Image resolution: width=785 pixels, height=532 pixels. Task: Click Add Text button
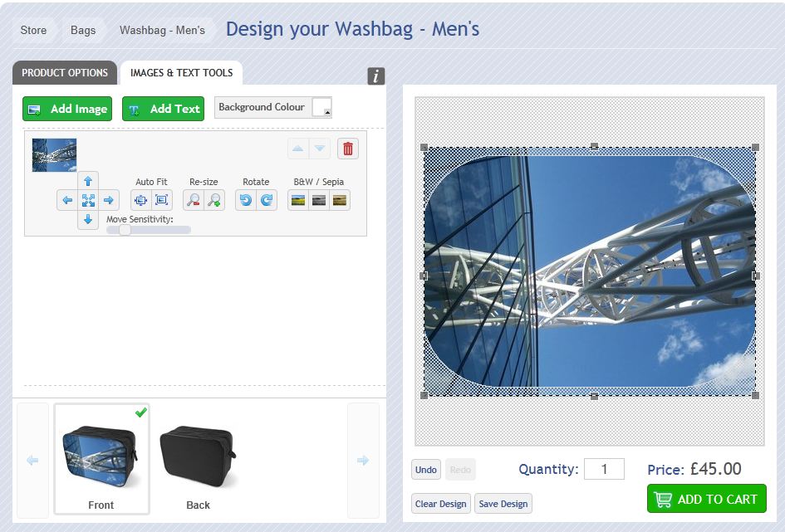point(163,109)
